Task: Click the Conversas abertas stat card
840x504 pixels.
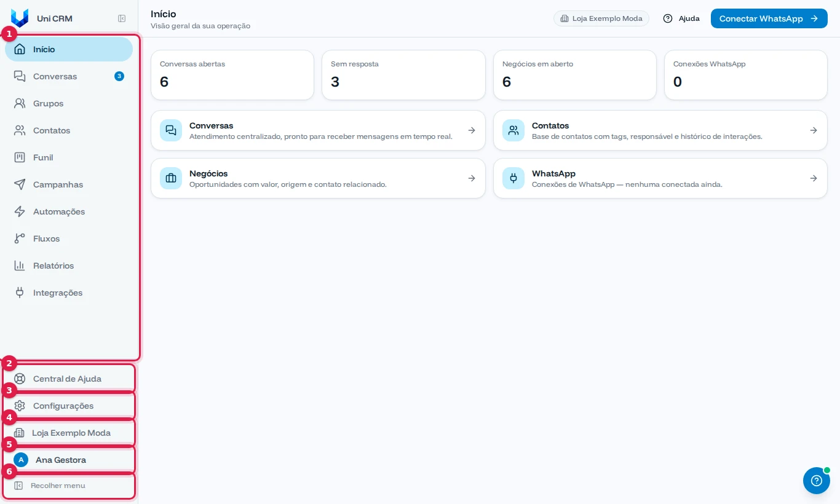Action: (232, 75)
